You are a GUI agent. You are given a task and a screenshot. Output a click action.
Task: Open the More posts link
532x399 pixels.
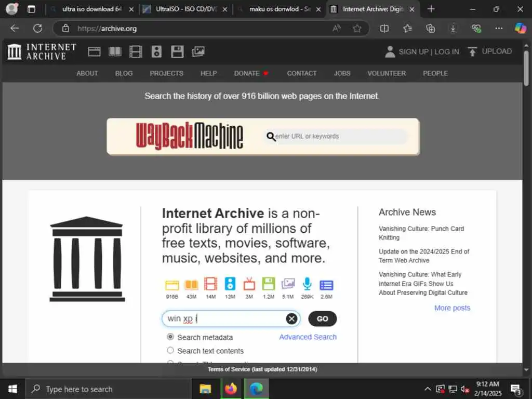(453, 308)
